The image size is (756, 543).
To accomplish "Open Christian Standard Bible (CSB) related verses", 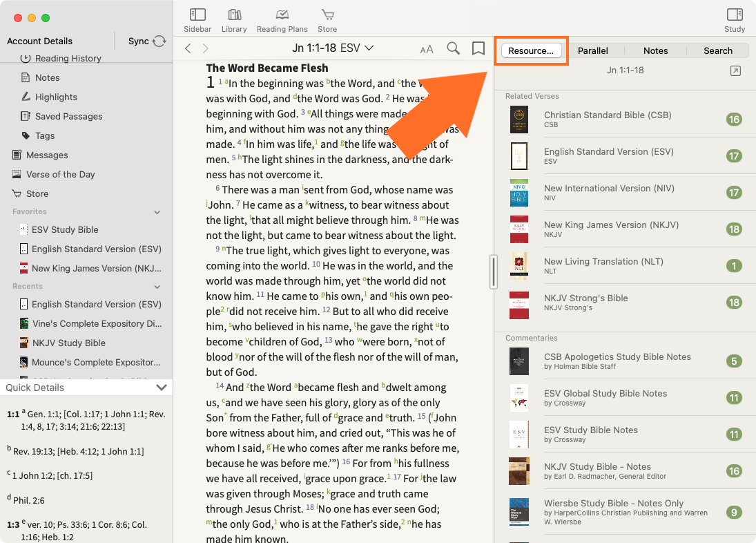I will tap(626, 120).
